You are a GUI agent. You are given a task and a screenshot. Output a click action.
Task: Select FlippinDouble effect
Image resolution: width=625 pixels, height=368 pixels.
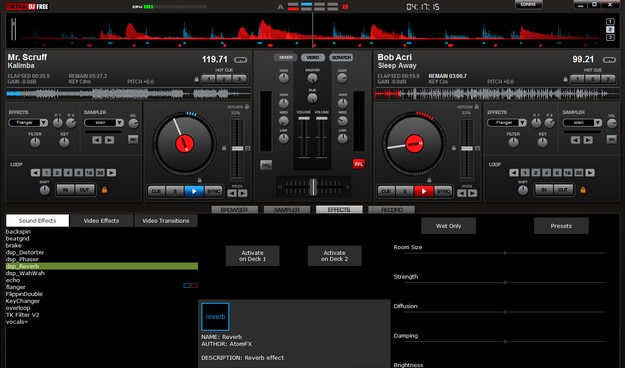point(24,294)
